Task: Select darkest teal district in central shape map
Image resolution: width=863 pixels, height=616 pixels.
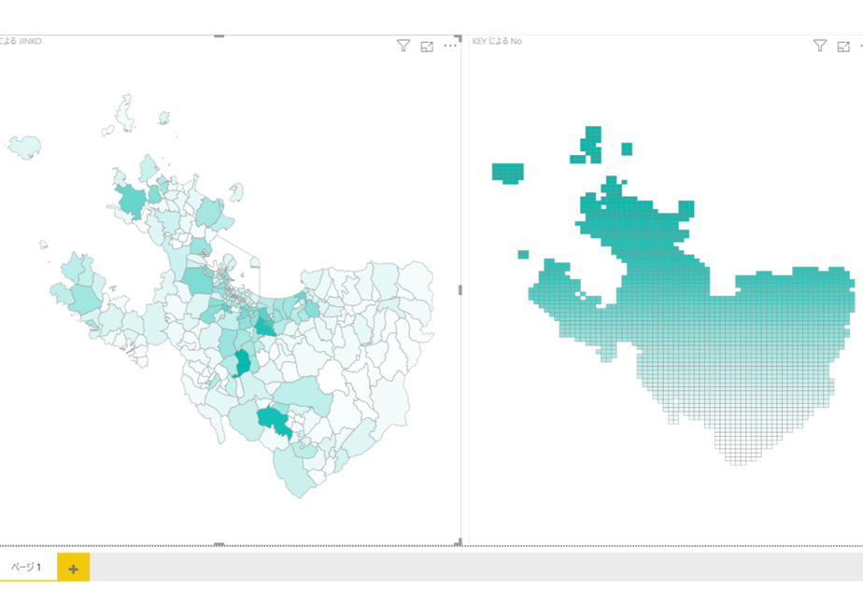Action: (x=242, y=362)
